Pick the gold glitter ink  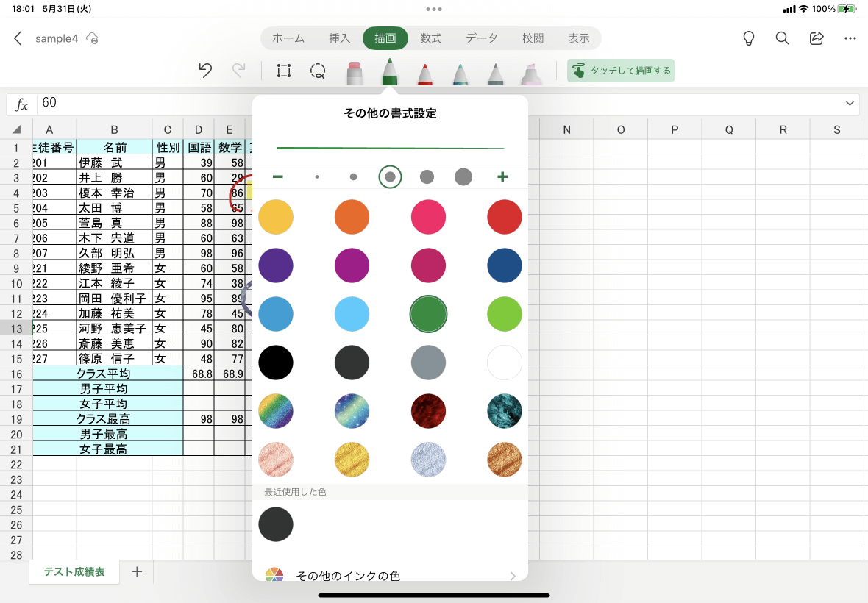352,460
